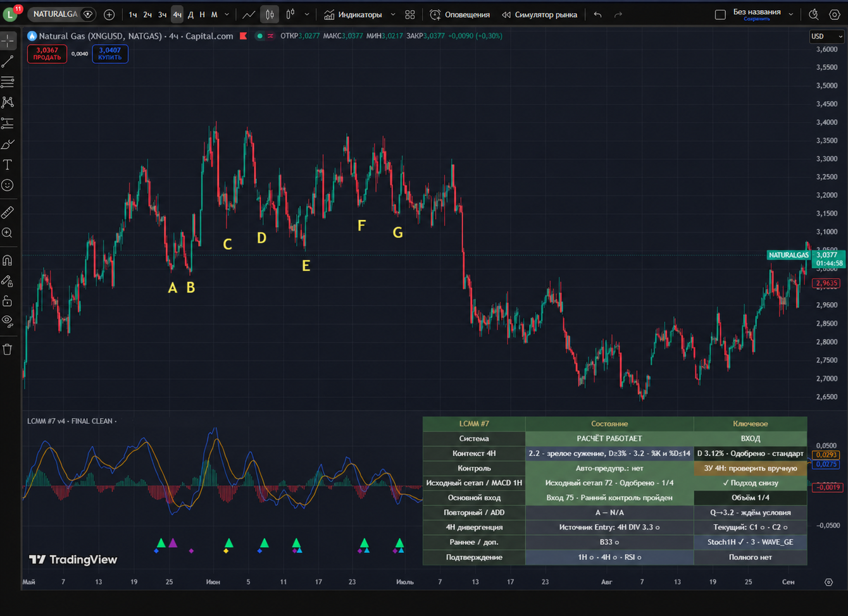Switch to the 3ч timeframe

[x=163, y=14]
